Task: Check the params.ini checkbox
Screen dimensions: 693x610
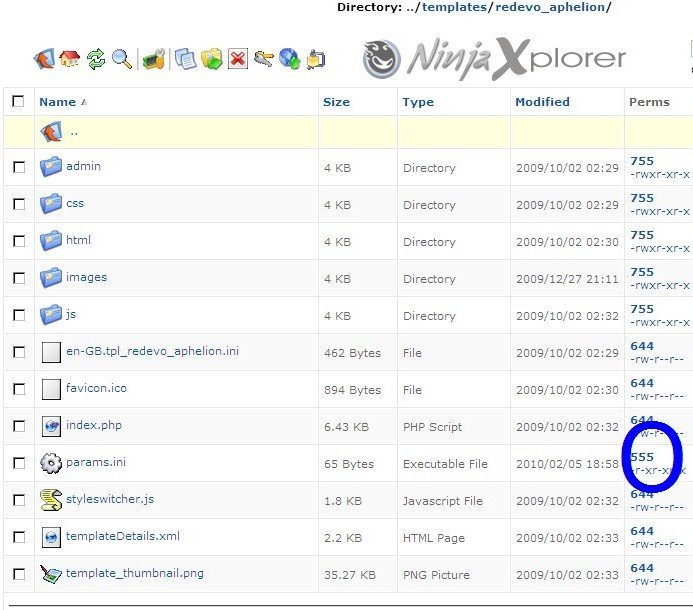Action: (x=19, y=463)
